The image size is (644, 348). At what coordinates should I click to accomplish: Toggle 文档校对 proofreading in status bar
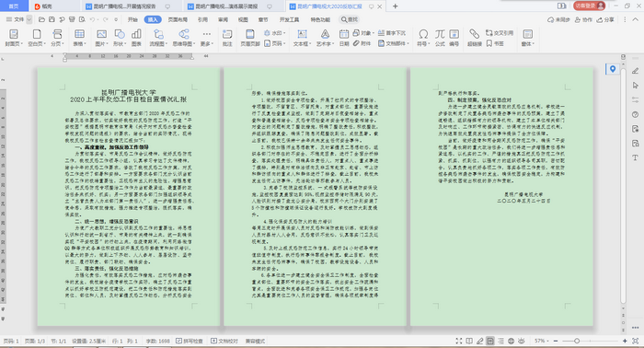click(x=224, y=341)
